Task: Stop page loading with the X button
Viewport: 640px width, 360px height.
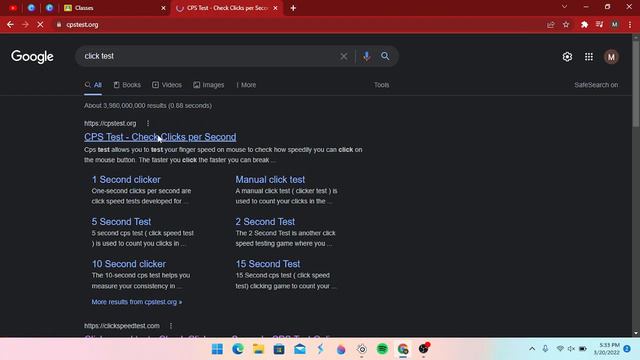Action: [x=40, y=24]
